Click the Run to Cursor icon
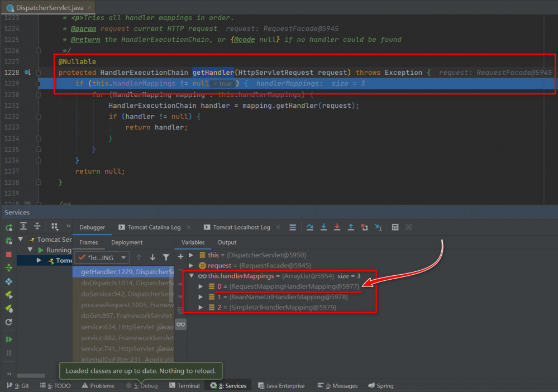 pyautogui.click(x=378, y=227)
